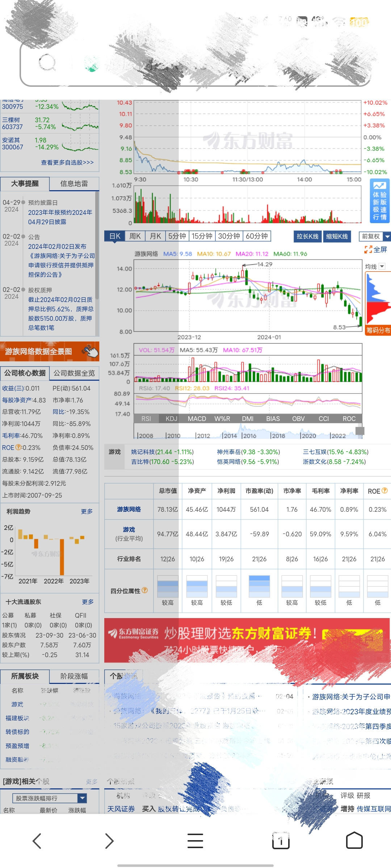
Task: Open the 筹码分布 chip distribution panel
Action: pyautogui.click(x=378, y=330)
